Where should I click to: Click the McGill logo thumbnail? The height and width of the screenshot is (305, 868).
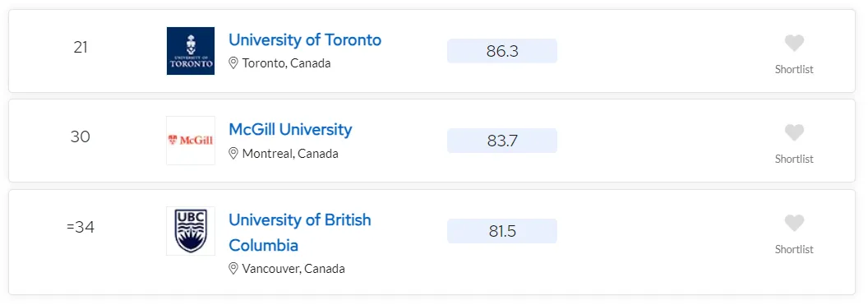[x=191, y=141]
